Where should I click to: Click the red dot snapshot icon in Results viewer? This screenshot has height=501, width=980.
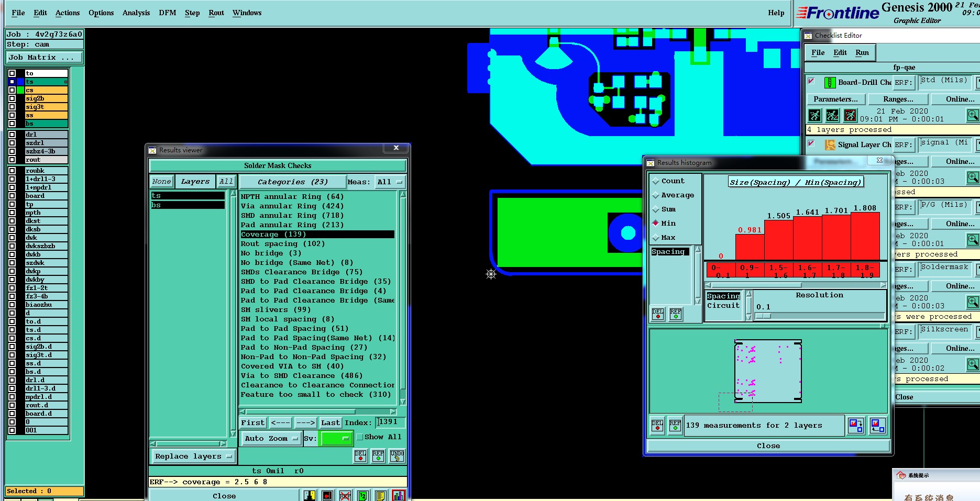[327, 495]
